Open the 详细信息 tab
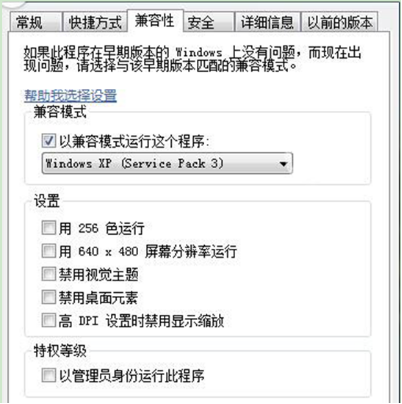The height and width of the screenshot is (404, 402). [267, 22]
